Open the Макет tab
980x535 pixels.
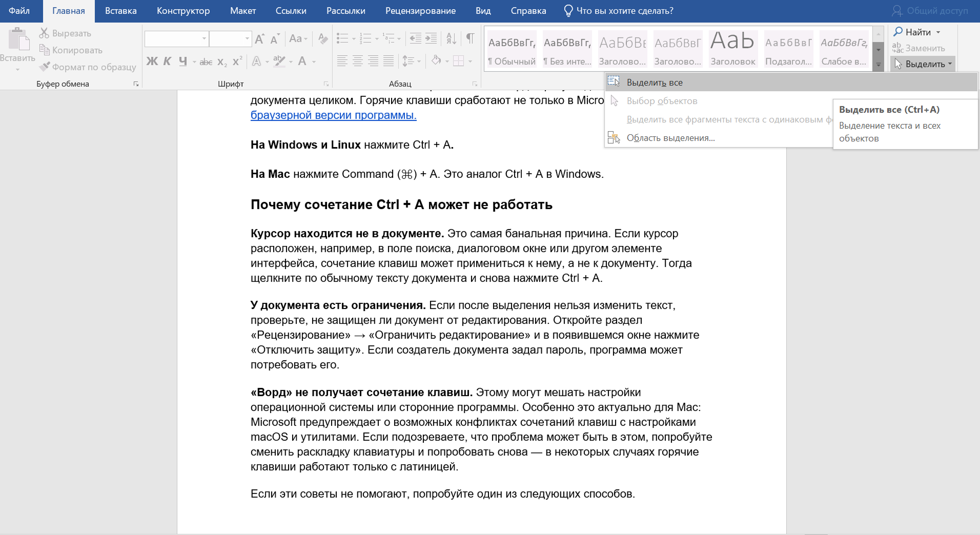coord(243,11)
